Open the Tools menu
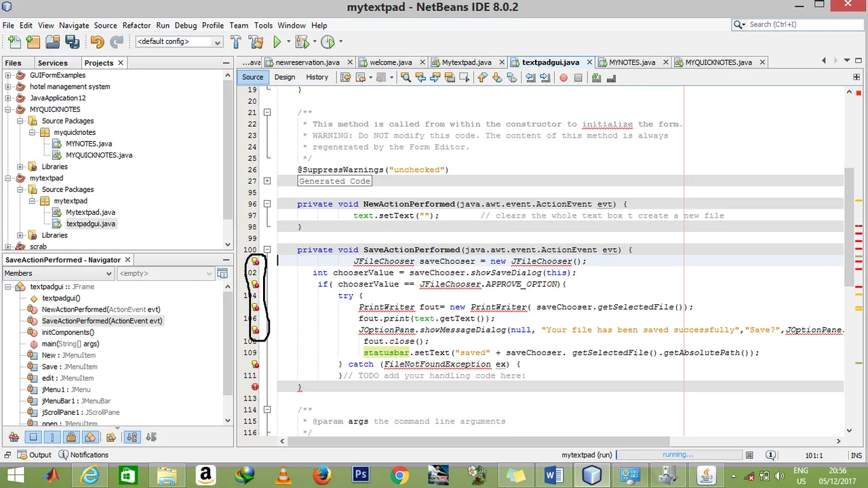Viewport: 868px width, 488px height. pyautogui.click(x=263, y=25)
